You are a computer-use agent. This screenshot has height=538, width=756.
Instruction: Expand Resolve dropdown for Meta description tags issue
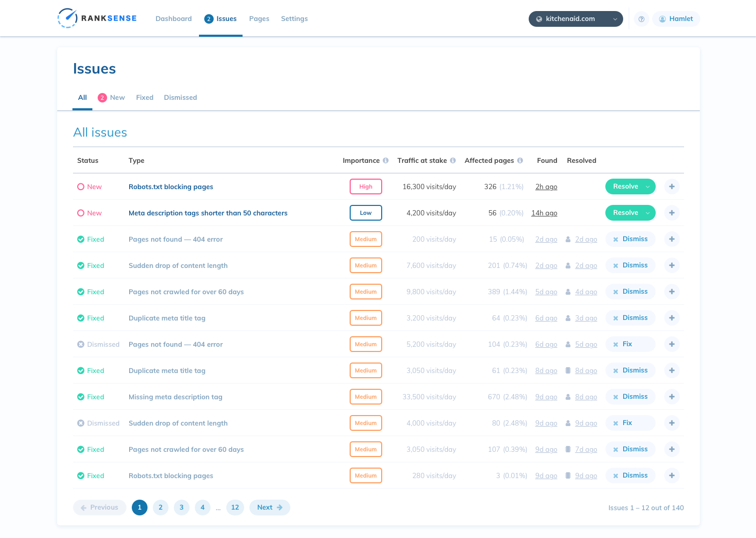(648, 213)
